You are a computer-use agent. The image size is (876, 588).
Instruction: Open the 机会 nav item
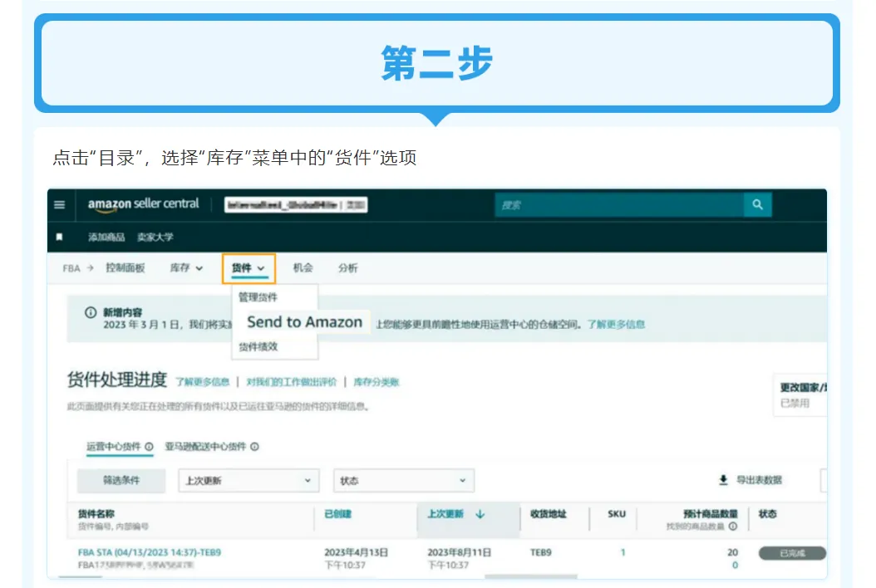click(303, 268)
